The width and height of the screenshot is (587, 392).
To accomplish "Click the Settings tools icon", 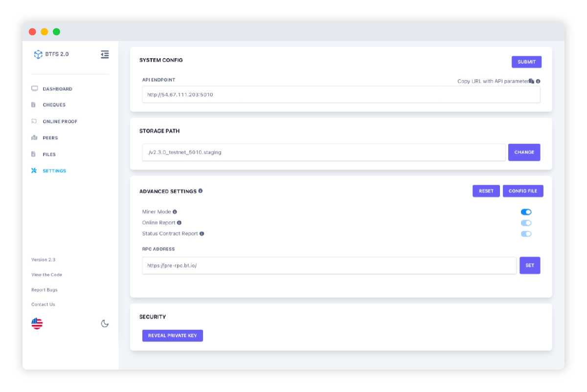I will [x=34, y=171].
